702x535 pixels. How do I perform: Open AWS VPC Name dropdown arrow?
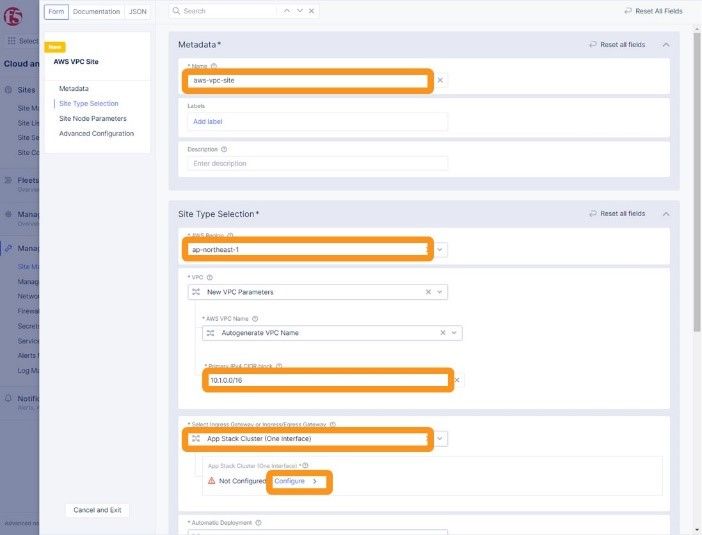[x=454, y=333]
